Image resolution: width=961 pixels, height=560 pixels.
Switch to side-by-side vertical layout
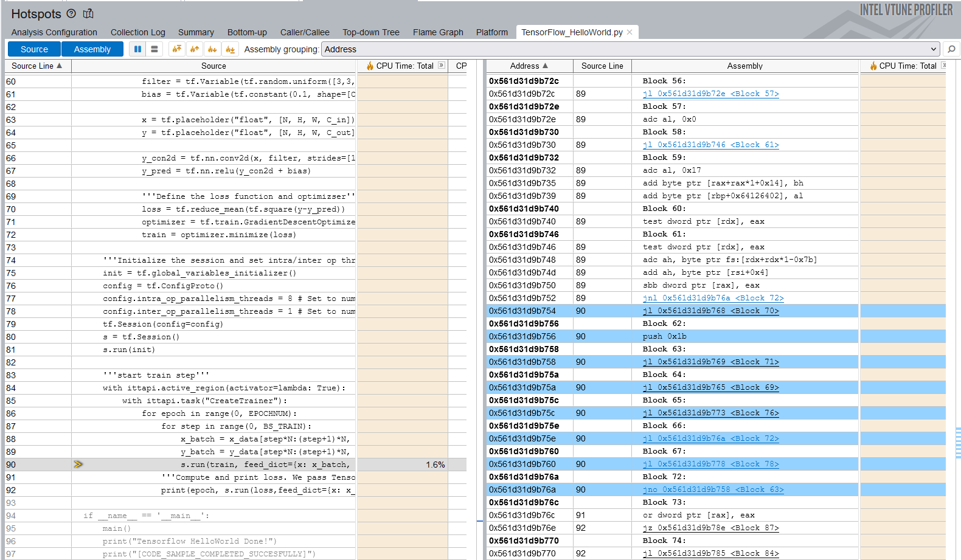pos(137,49)
